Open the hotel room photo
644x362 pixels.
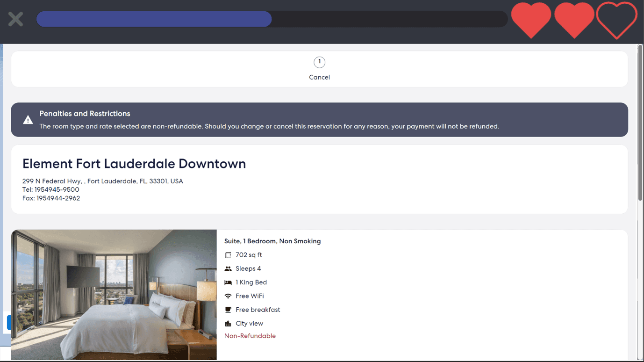(x=114, y=295)
